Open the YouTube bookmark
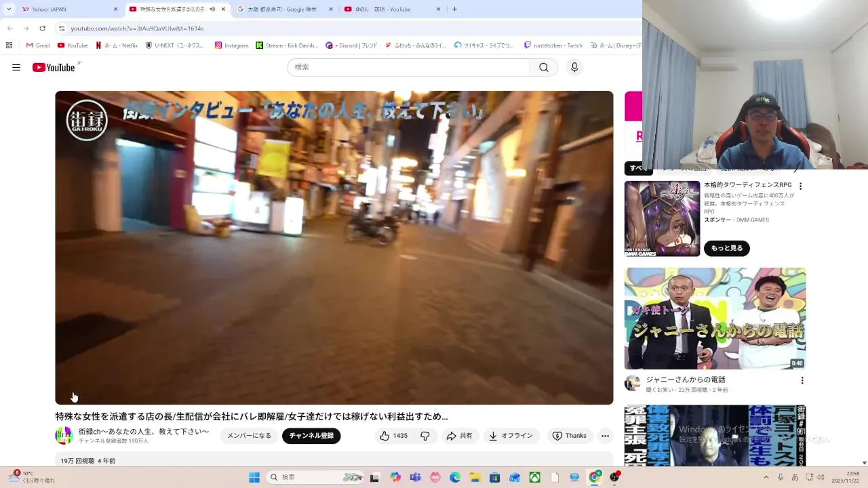 click(73, 45)
